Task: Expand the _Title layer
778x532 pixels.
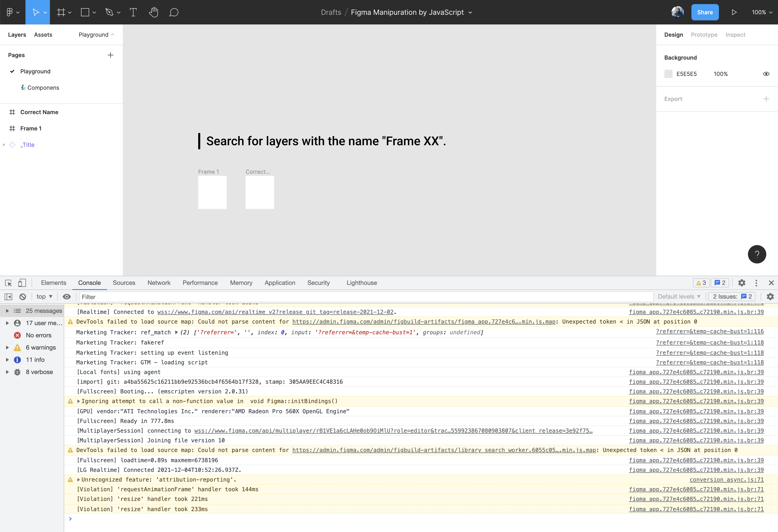Action: pyautogui.click(x=4, y=145)
